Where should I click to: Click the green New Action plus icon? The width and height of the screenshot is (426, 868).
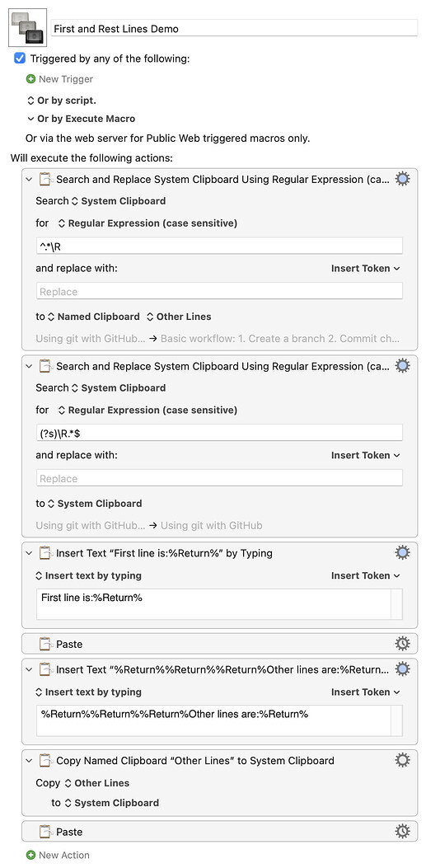pyautogui.click(x=31, y=856)
